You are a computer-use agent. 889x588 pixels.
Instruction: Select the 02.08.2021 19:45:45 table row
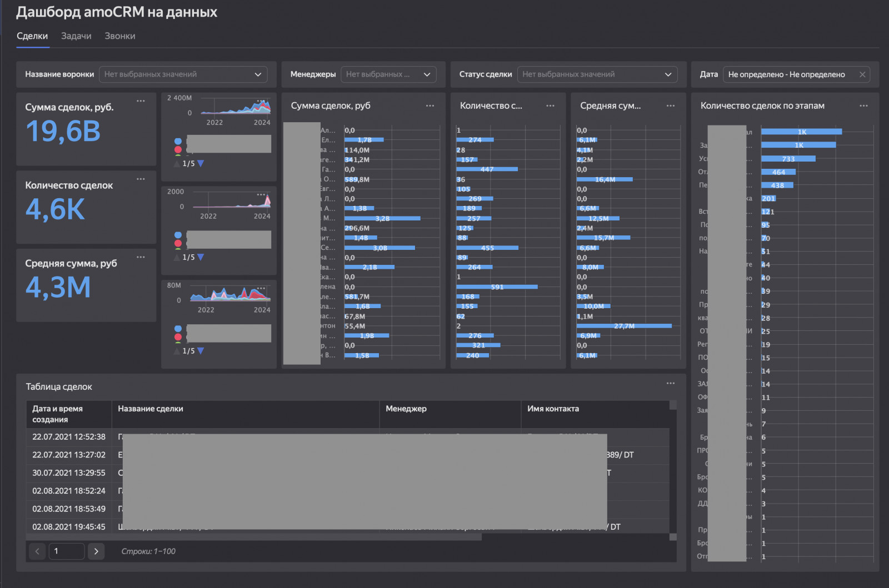[x=347, y=526]
